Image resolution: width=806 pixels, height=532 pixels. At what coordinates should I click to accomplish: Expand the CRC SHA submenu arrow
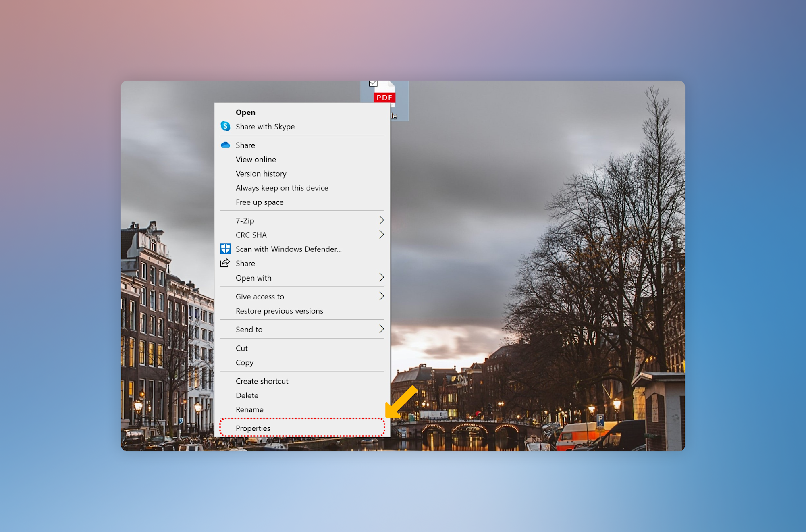381,235
